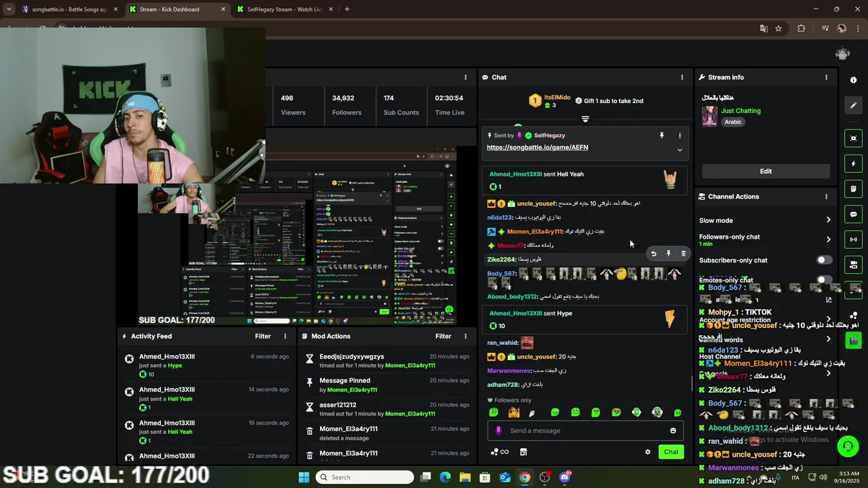The image size is (868, 488).
Task: Open the songbattle.io/game/AEFN link
Action: click(537, 147)
